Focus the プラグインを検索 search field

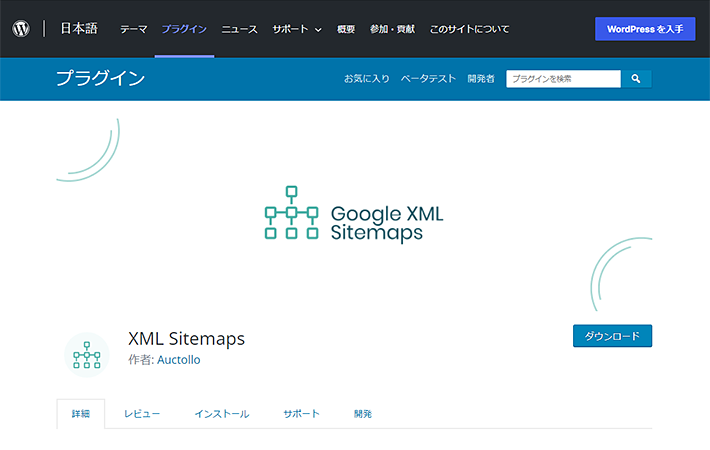tap(563, 79)
